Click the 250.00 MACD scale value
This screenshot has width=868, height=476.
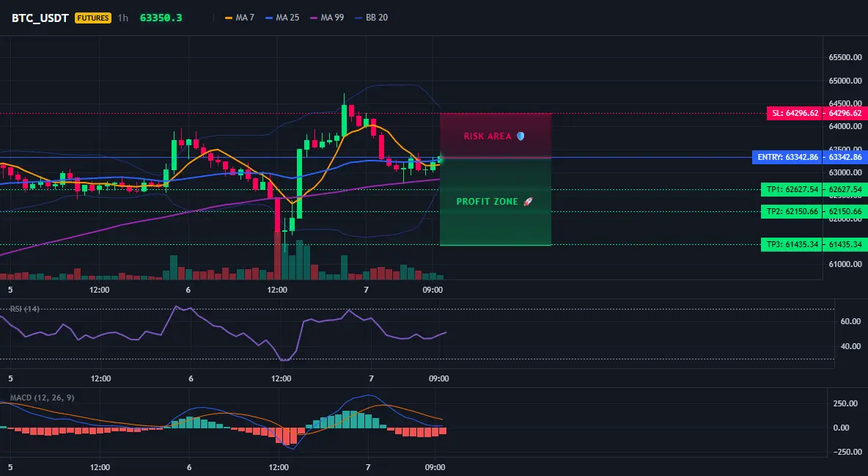pyautogui.click(x=846, y=403)
